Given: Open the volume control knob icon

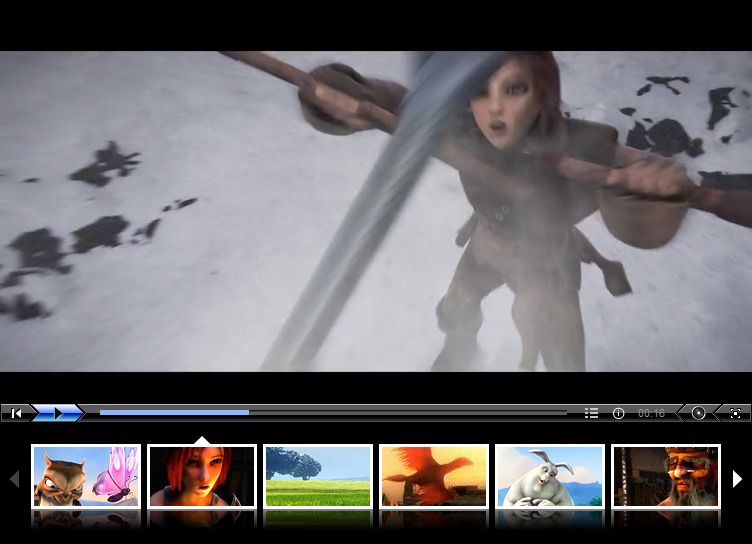Looking at the screenshot, I should (x=698, y=413).
